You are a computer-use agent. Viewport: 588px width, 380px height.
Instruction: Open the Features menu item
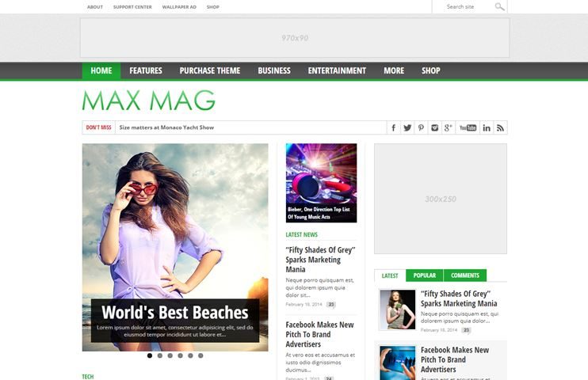coord(146,70)
